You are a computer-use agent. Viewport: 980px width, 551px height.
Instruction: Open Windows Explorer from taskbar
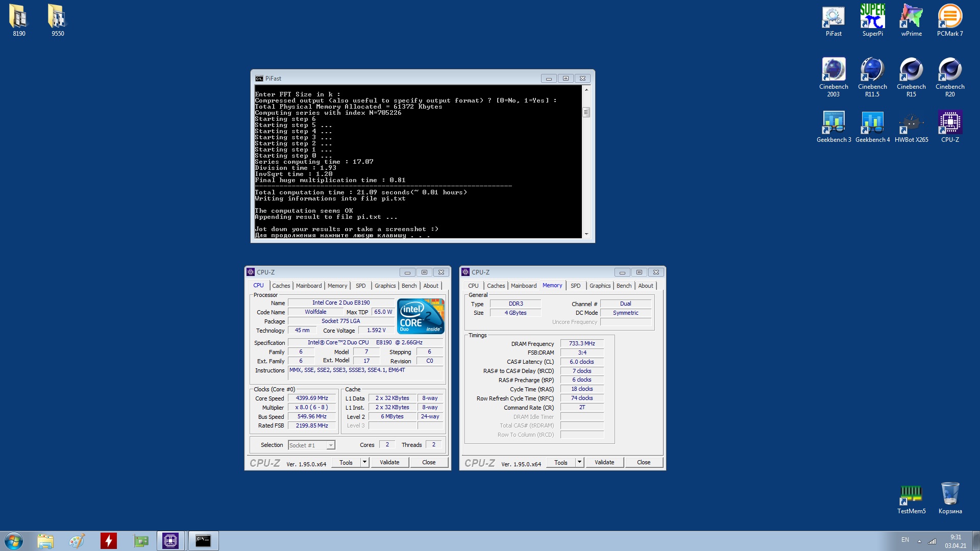[45, 541]
